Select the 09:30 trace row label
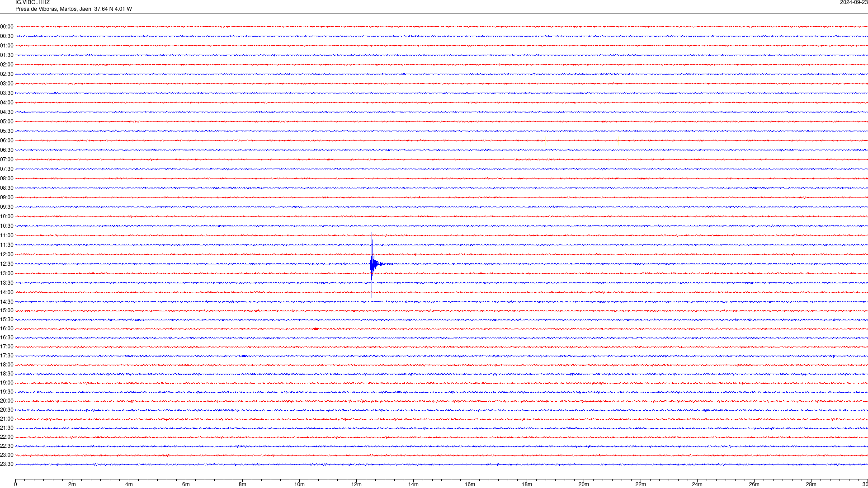The width and height of the screenshot is (868, 488). coord(7,207)
